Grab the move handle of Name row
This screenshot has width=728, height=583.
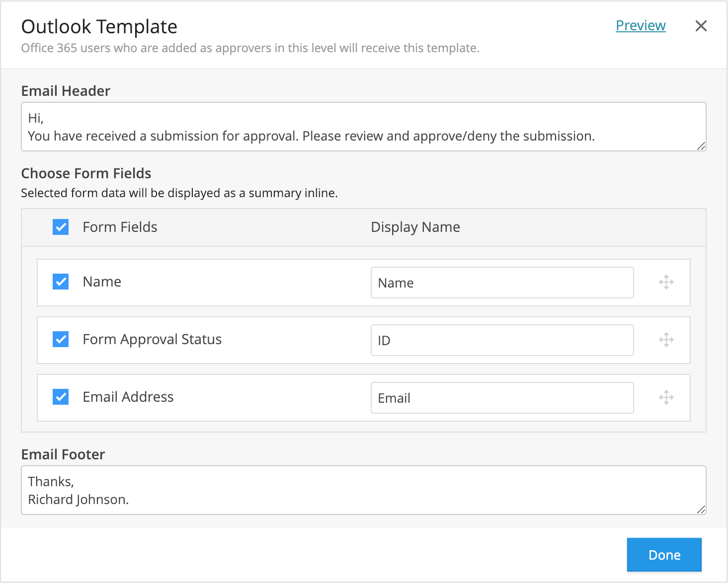[666, 283]
